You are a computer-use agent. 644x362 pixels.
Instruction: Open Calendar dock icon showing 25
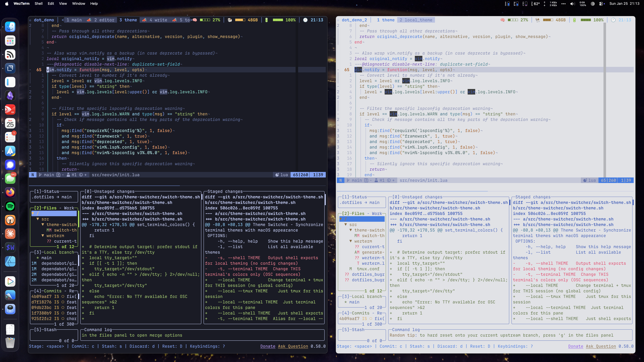tap(10, 123)
